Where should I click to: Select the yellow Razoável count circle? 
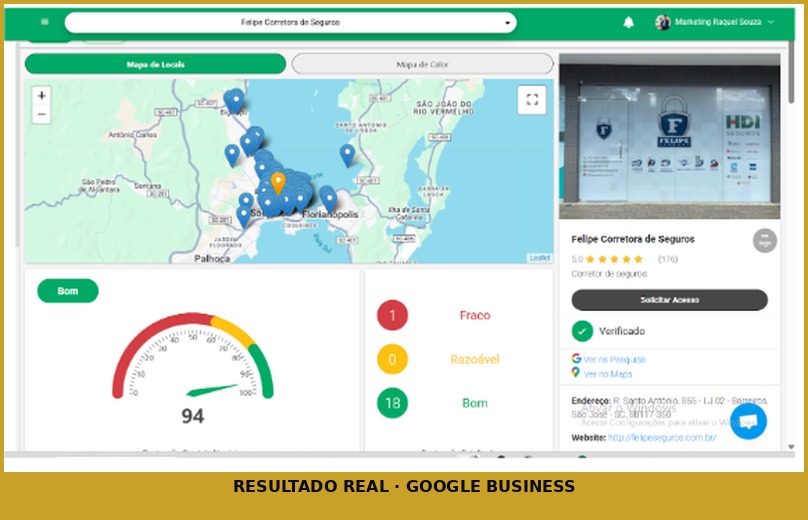click(392, 359)
